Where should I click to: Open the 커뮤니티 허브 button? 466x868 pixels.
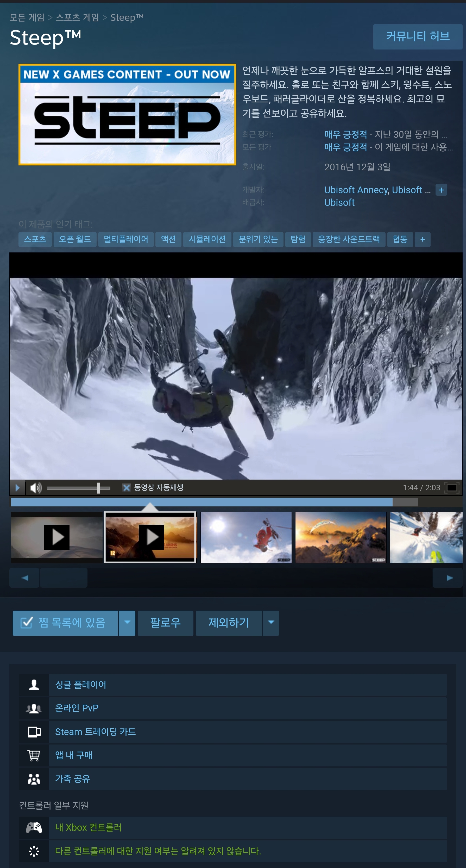point(418,37)
